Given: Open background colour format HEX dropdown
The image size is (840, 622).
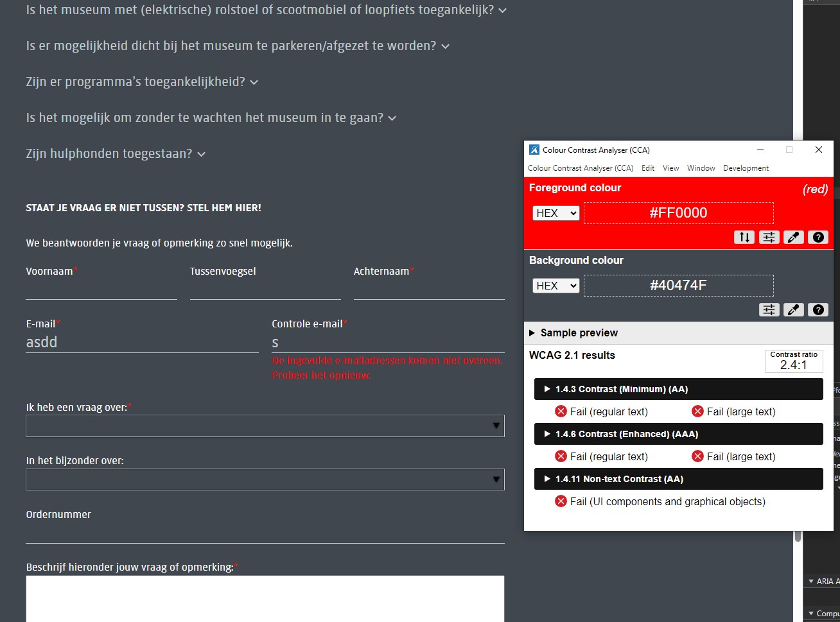Looking at the screenshot, I should click(556, 286).
